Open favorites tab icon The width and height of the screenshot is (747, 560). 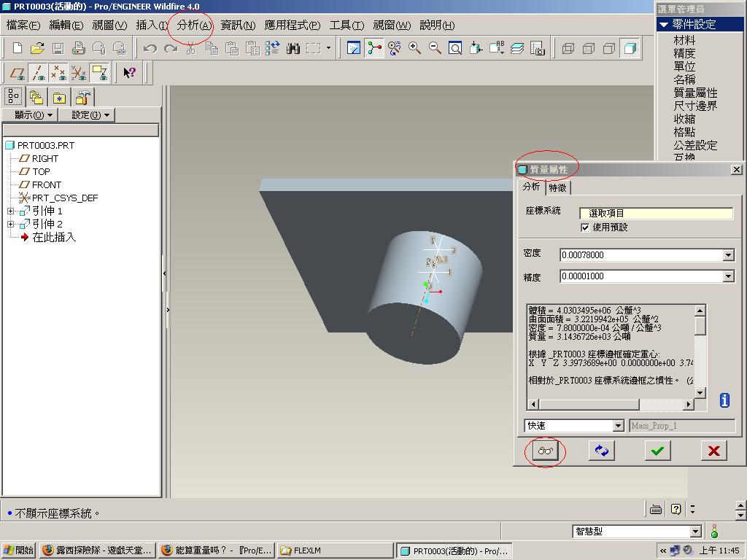pyautogui.click(x=60, y=97)
